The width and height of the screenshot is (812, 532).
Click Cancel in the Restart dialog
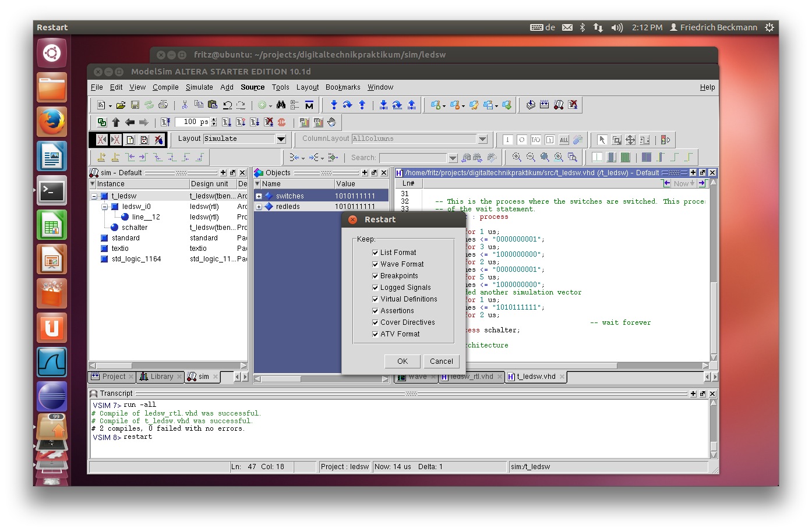pos(441,361)
